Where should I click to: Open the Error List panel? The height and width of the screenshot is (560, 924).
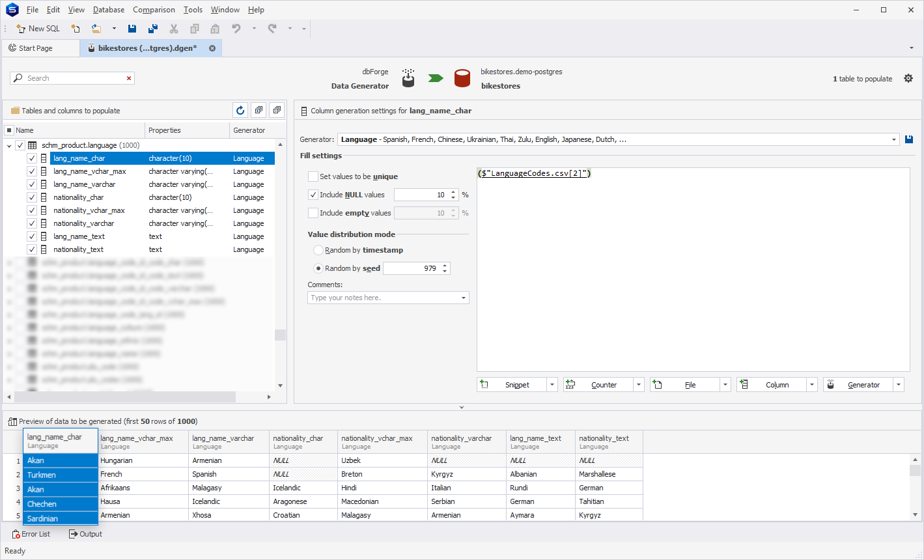tap(31, 534)
